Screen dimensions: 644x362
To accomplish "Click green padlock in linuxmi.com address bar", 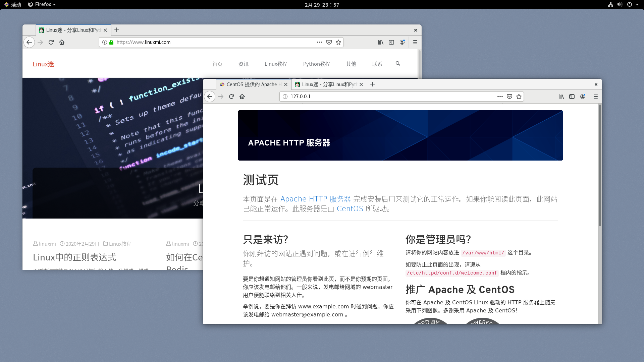I will [111, 42].
